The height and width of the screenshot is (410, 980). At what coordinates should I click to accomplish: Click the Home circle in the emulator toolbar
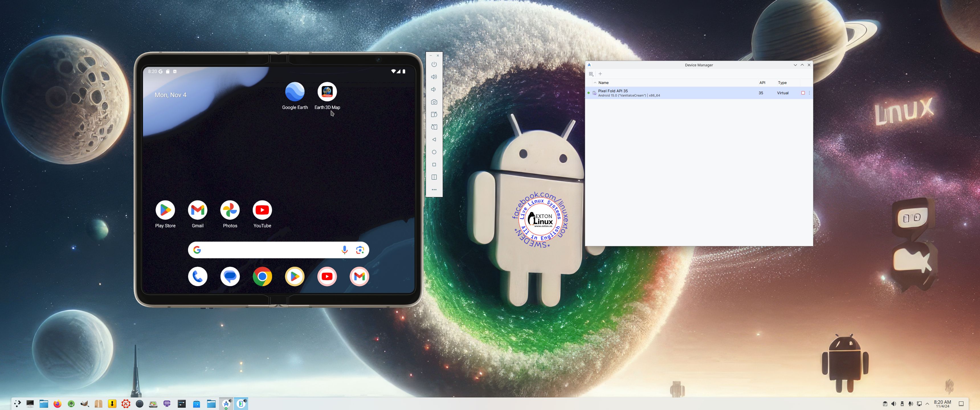point(434,152)
